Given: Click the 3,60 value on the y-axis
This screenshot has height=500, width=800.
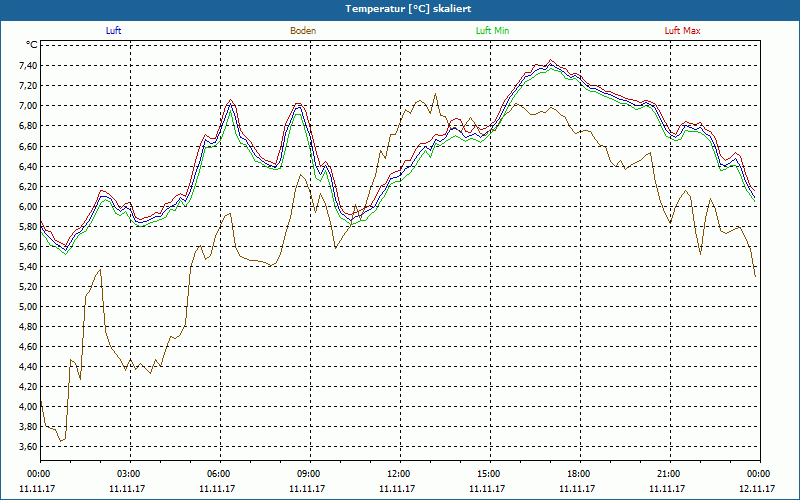Looking at the screenshot, I should [29, 447].
